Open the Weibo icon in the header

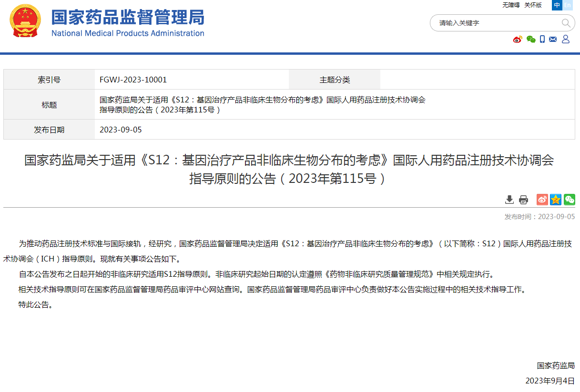point(518,40)
